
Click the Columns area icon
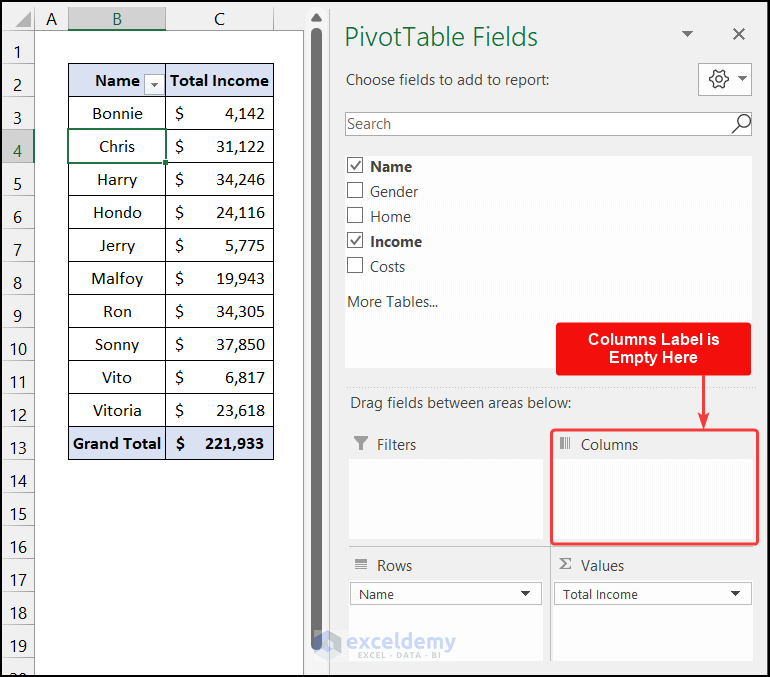point(565,443)
